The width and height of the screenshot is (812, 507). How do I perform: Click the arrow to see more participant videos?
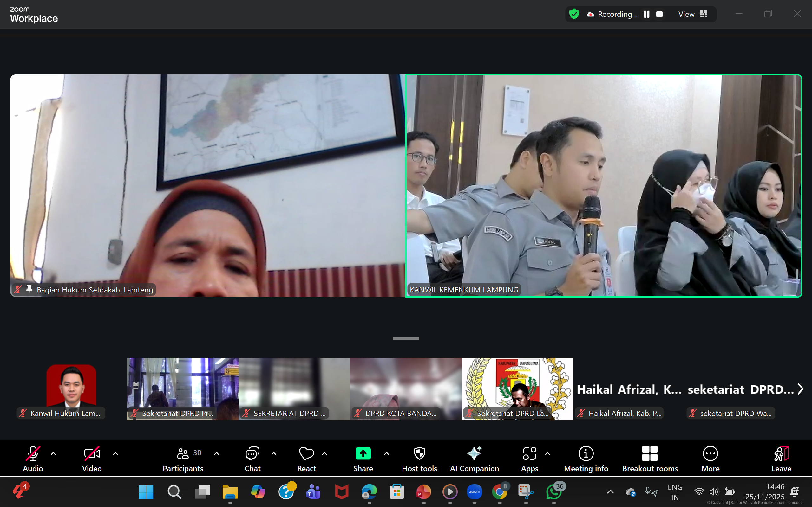tap(801, 389)
